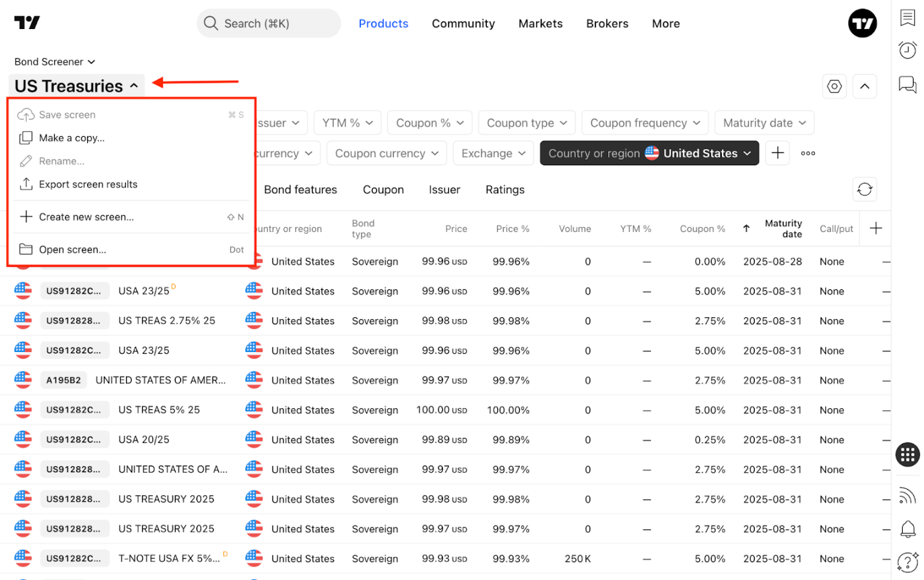Open the T-NOTE USA FX 5% bond name

(169, 558)
